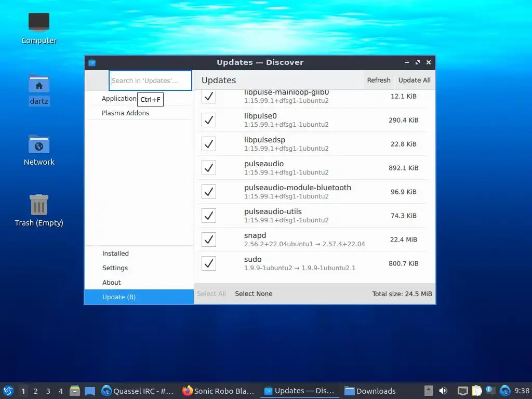Switch to virtual desktop 3
This screenshot has height=399, width=532.
(48, 391)
